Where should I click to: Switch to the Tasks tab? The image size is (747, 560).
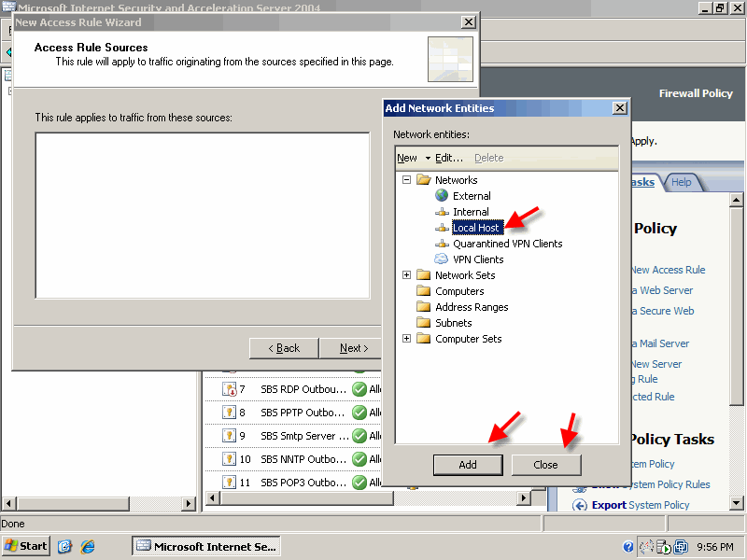pyautogui.click(x=642, y=182)
